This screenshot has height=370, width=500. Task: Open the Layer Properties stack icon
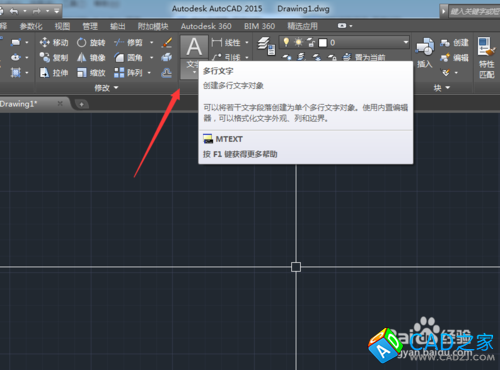266,46
